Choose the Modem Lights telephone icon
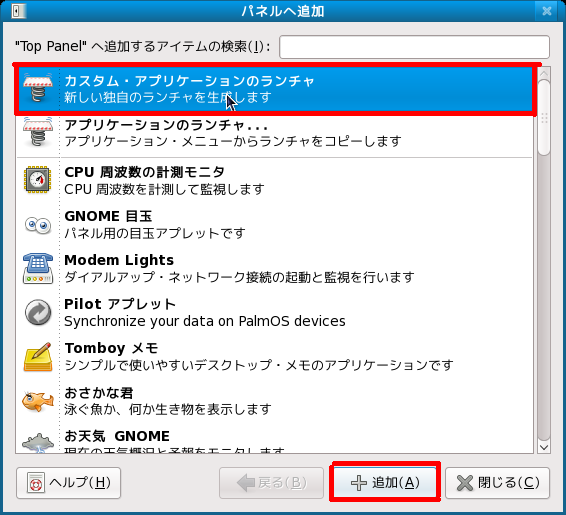566x515 pixels. coord(38,268)
